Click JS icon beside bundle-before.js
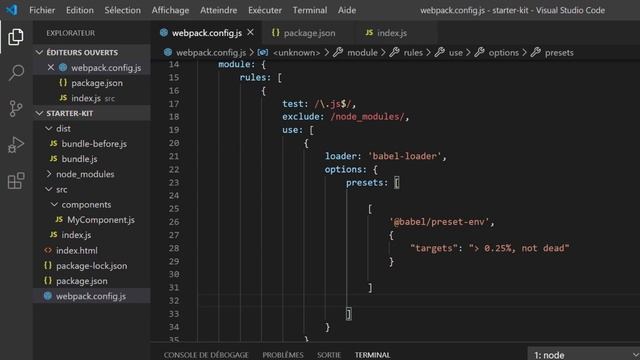 (x=53, y=144)
